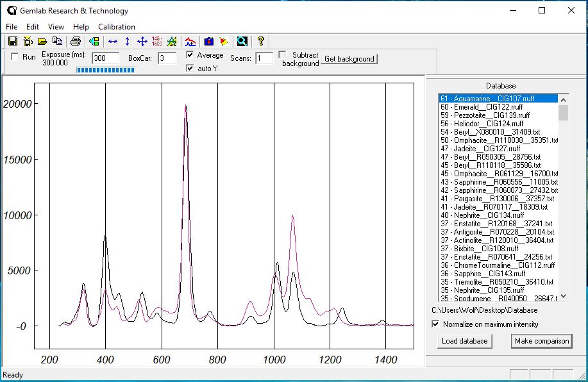The width and height of the screenshot is (588, 382).
Task: Select '37 - Actinolite__R120010' entry
Action: click(x=498, y=240)
